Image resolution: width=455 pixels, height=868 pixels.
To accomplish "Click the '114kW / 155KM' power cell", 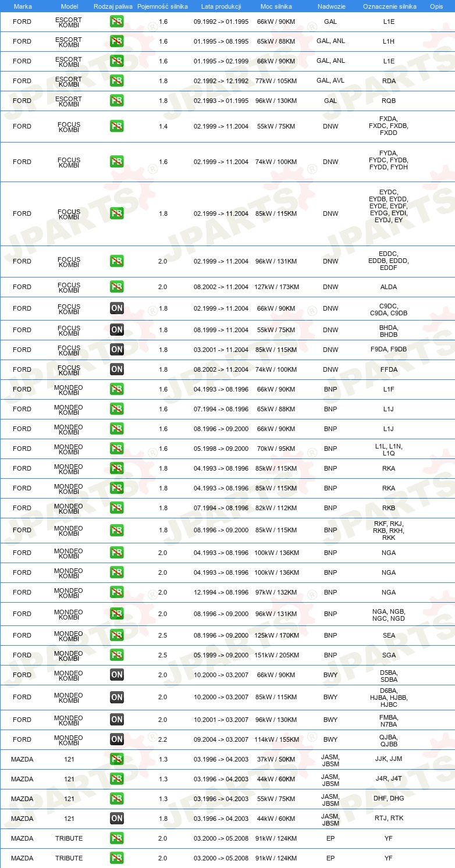I will pyautogui.click(x=277, y=739).
